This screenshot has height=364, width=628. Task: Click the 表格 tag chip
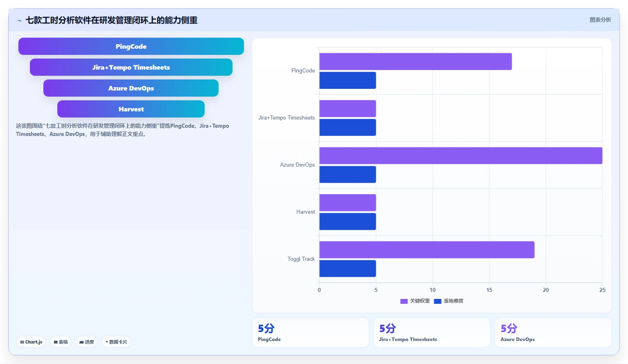click(61, 342)
